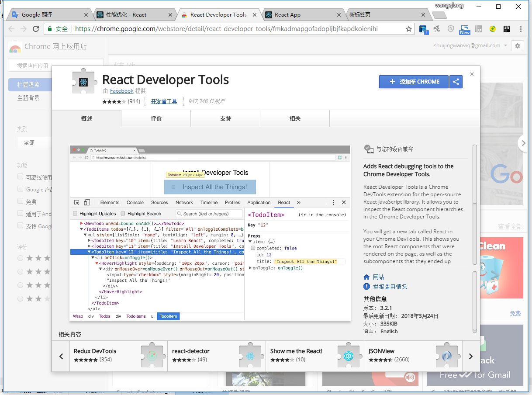Open the 支持 support tab

click(x=225, y=118)
